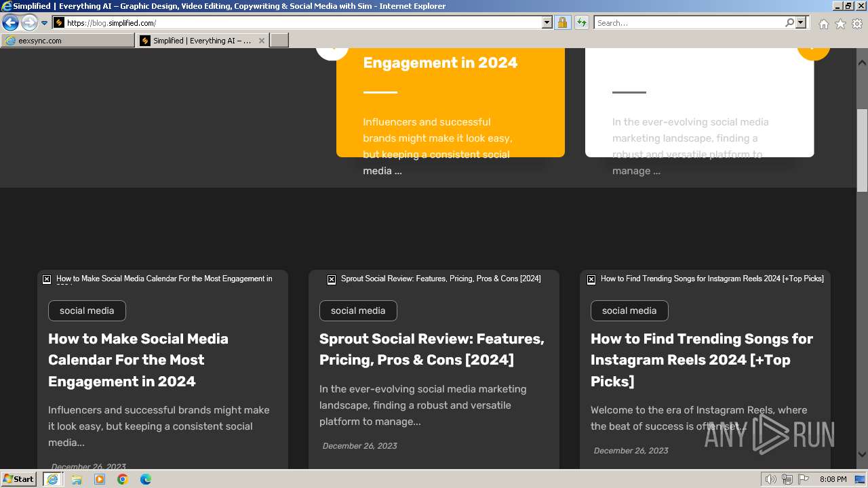Open the orange Engagement in 2024 card
This screenshot has width=868, height=488.
(450, 102)
